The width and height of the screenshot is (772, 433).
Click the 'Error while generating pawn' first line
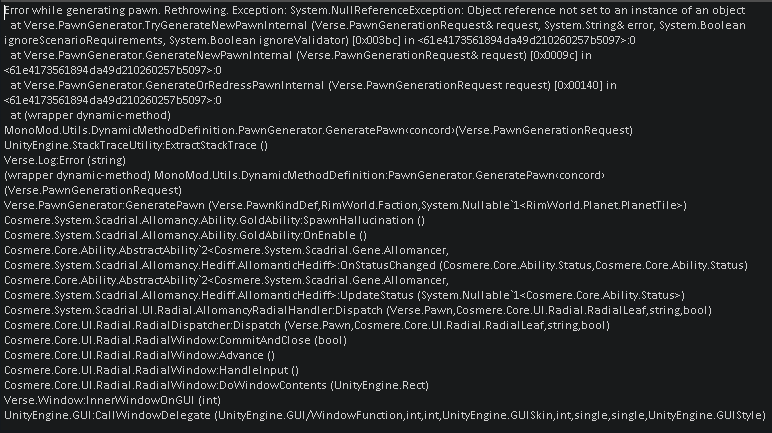(x=375, y=10)
